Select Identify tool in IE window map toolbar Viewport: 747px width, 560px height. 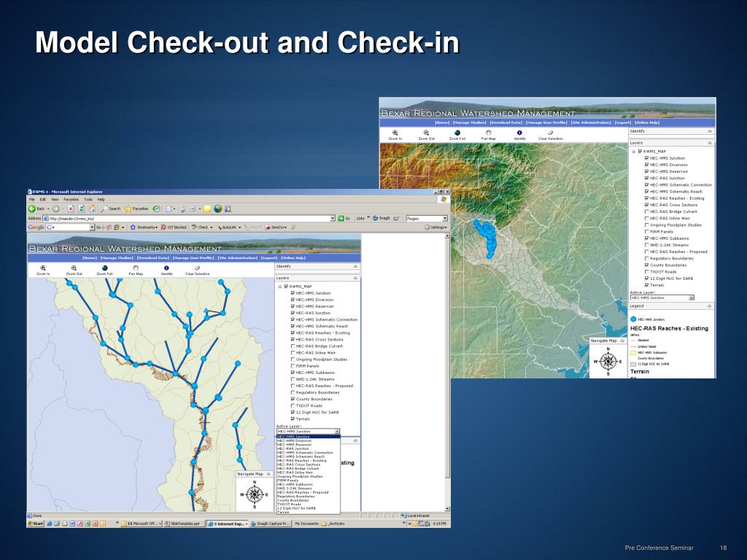(166, 268)
